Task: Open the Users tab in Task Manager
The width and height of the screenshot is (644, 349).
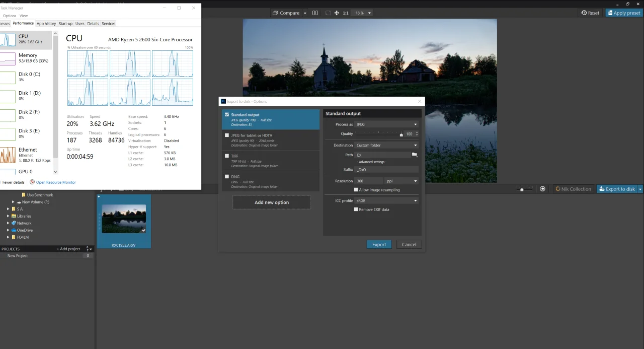Action: tap(80, 24)
